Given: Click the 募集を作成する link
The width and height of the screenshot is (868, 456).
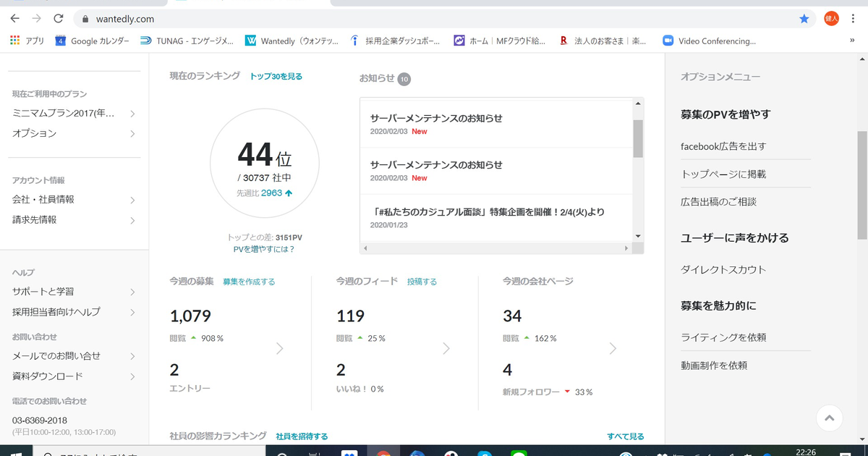Looking at the screenshot, I should coord(249,282).
